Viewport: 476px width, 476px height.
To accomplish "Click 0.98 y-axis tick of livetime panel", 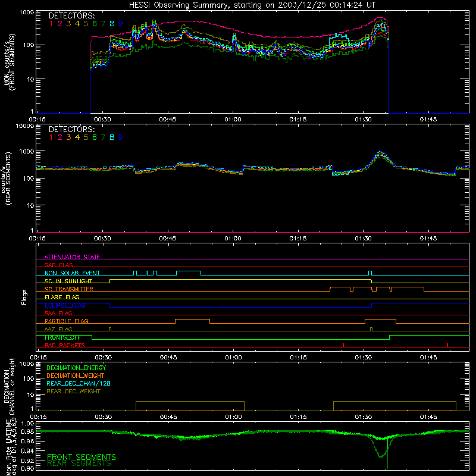I will 27,431.
